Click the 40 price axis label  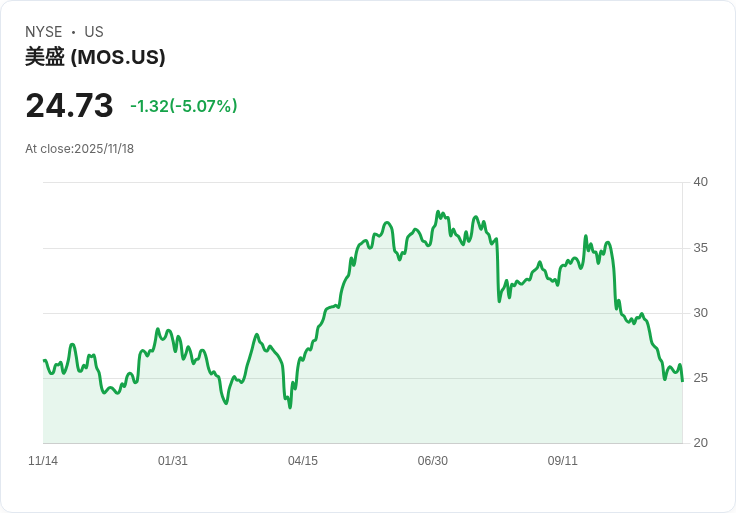click(x=700, y=182)
